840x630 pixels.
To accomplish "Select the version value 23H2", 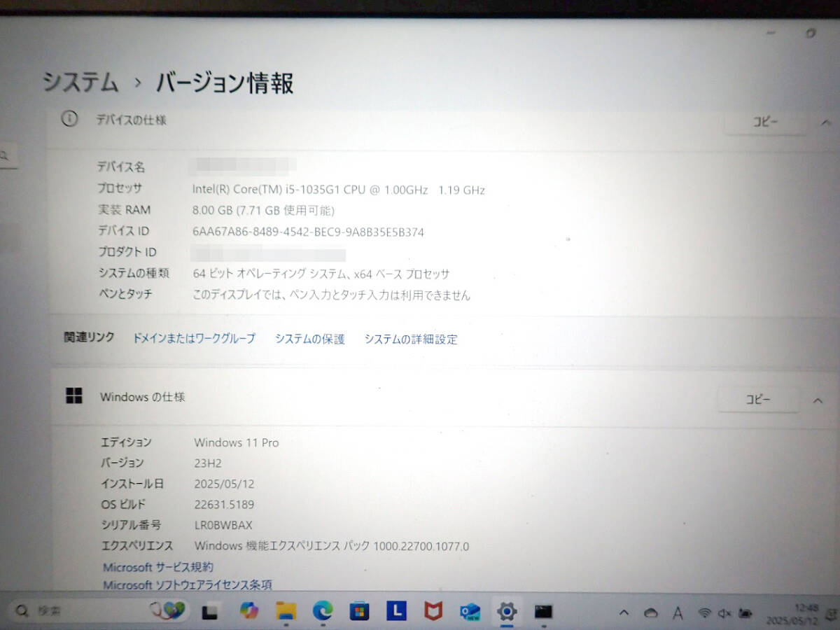I will click(208, 463).
